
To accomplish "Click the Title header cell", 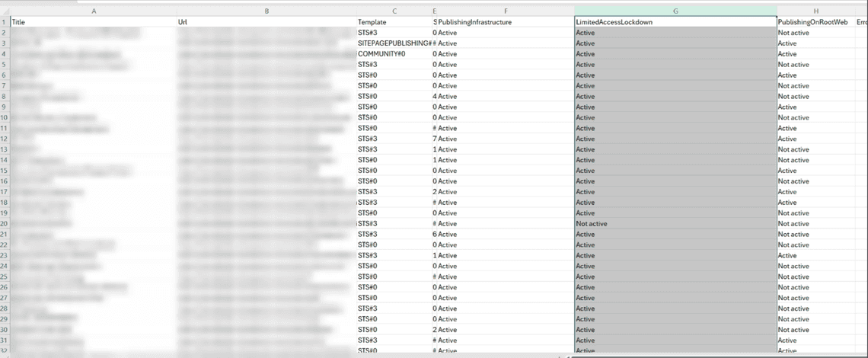I will [94, 22].
